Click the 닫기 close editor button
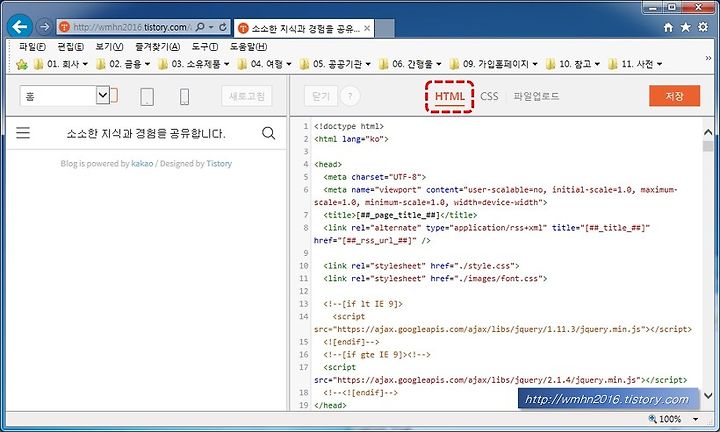Screen dimensions: 720x432 point(321,96)
